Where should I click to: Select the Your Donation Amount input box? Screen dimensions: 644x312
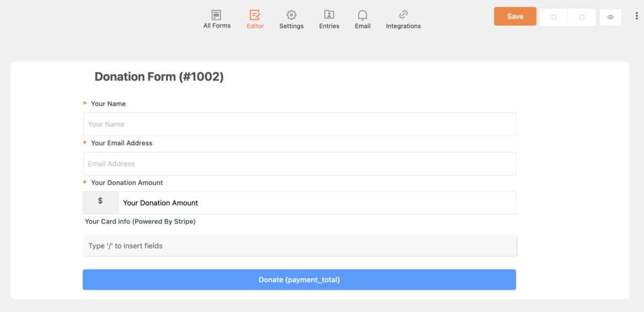[x=317, y=203]
